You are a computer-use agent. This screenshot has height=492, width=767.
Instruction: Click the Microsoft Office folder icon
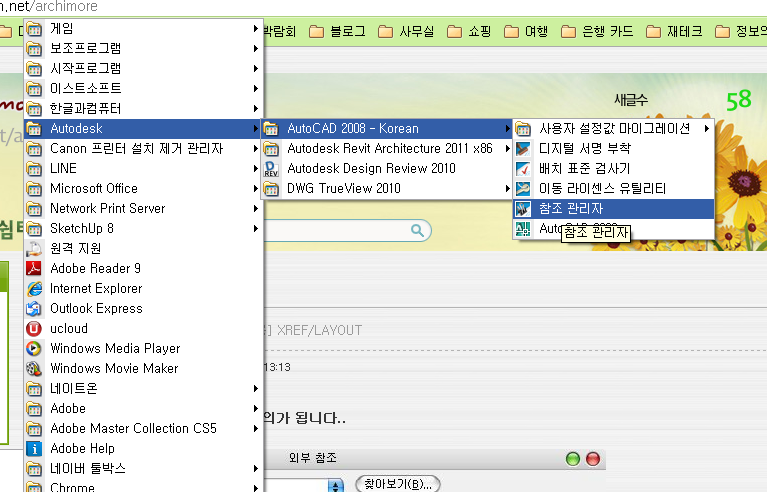coord(34,189)
